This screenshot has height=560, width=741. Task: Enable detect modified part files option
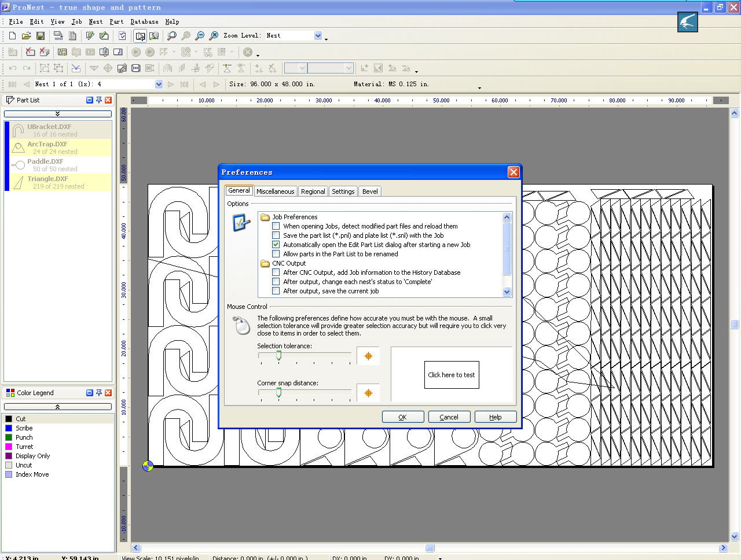(x=276, y=226)
